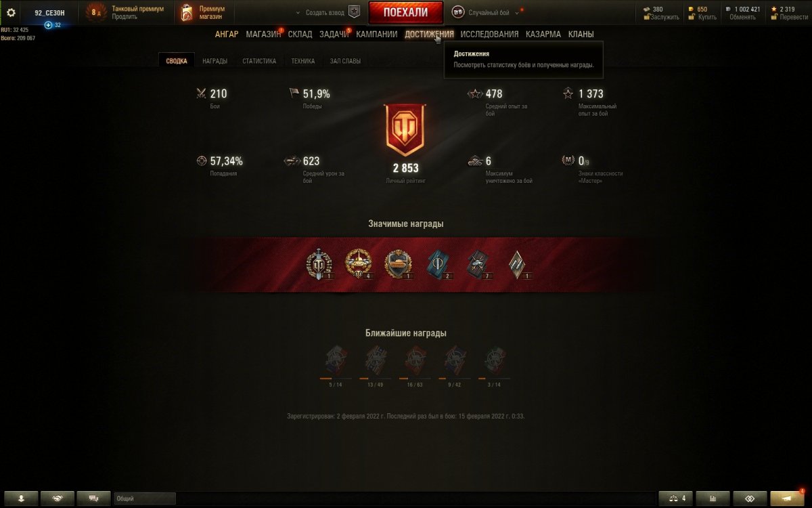Click the blue plus under player name

click(x=48, y=25)
